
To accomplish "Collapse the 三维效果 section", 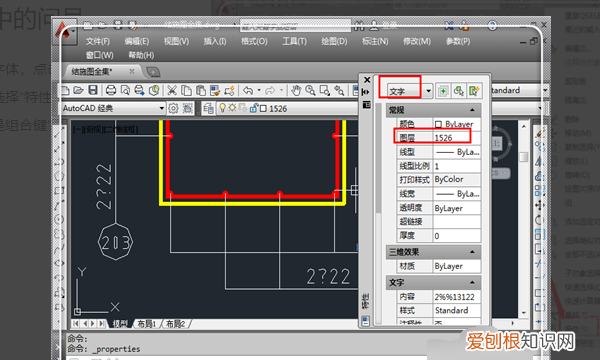I will [x=472, y=252].
